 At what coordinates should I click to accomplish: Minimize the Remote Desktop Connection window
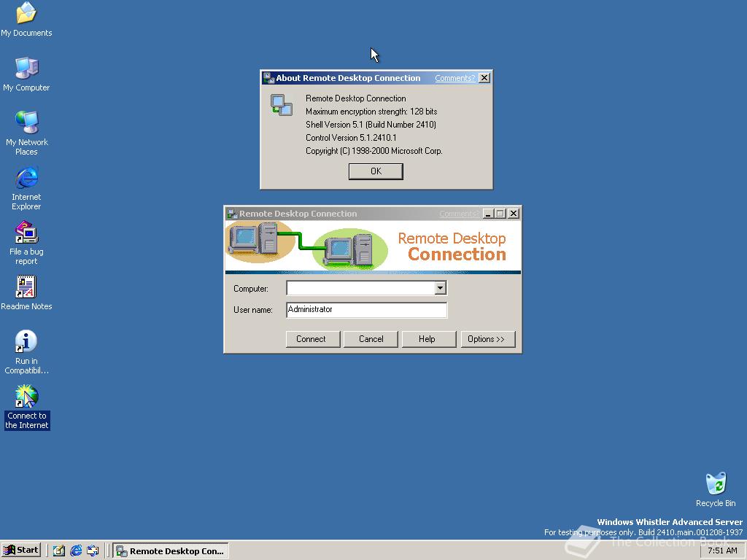coord(488,214)
